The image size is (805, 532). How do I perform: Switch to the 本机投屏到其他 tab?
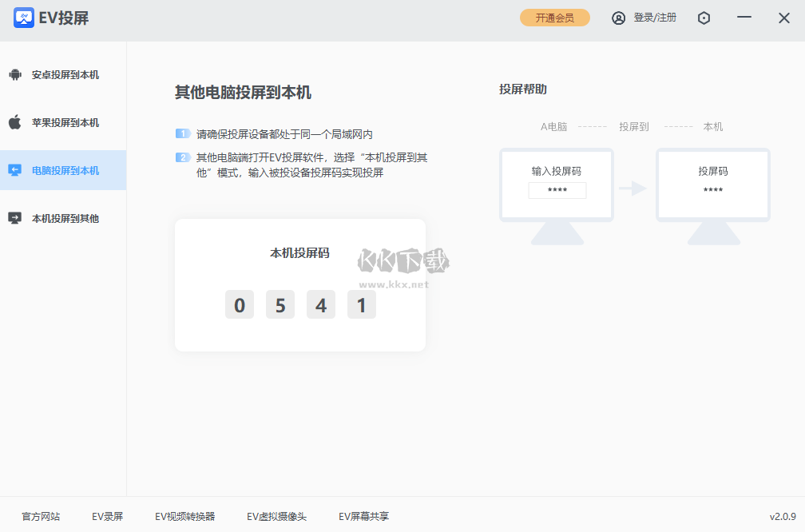click(63, 218)
